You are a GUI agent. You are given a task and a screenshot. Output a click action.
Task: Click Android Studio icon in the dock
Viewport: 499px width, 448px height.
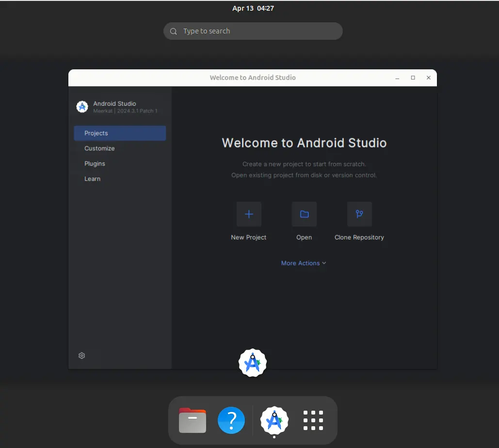click(x=274, y=420)
